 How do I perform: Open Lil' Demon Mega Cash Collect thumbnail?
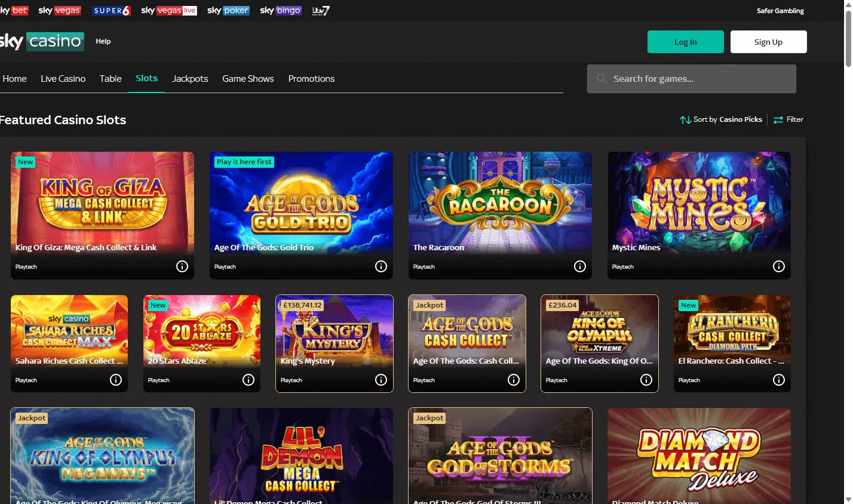(x=301, y=456)
